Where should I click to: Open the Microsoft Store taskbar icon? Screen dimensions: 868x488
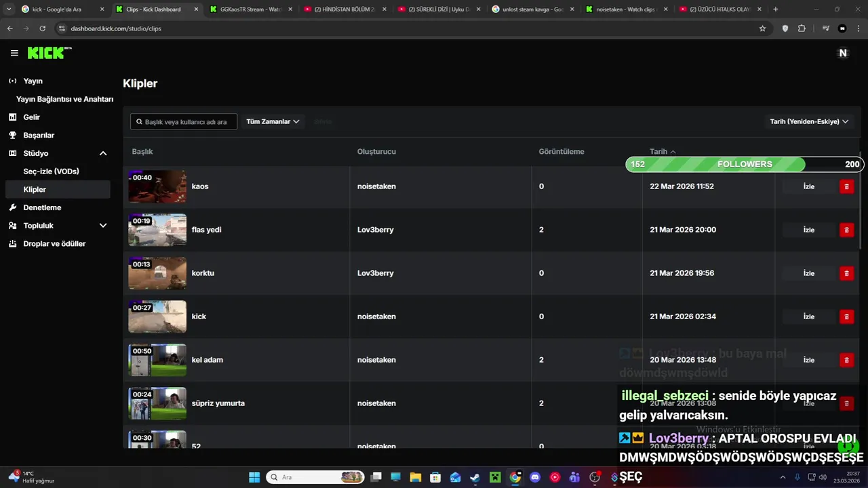tap(435, 477)
